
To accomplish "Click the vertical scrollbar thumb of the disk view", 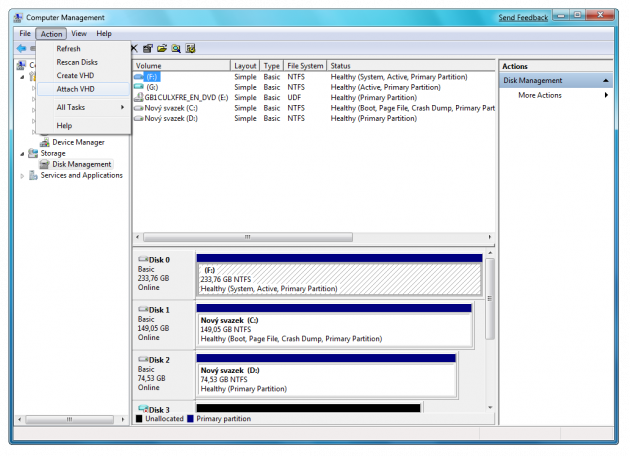I will 490,299.
